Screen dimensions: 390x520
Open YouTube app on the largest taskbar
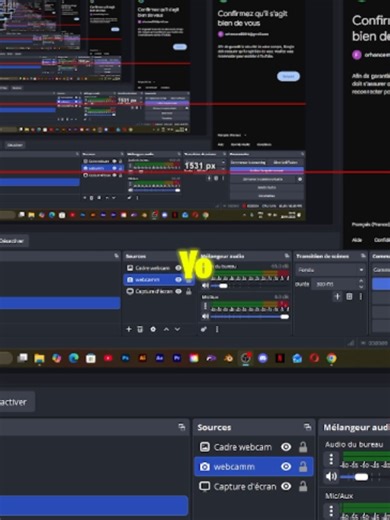(108, 358)
